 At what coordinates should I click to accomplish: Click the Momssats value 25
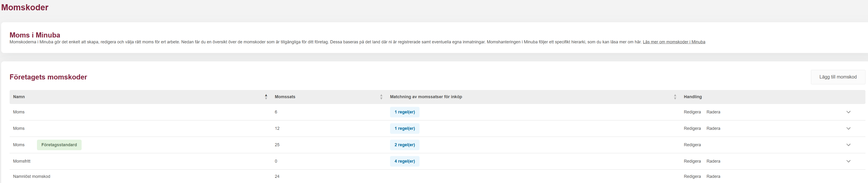click(277, 145)
